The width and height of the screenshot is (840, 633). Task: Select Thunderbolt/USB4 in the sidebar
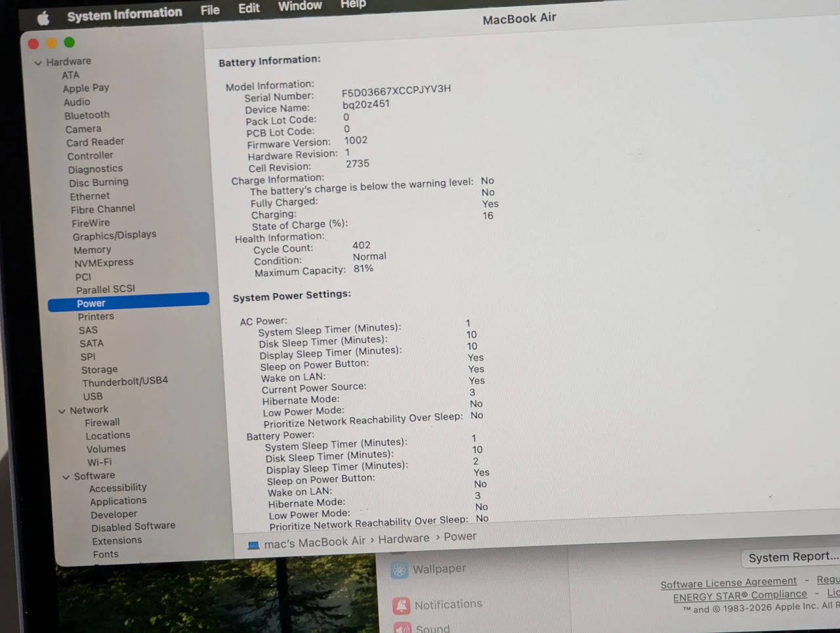tap(125, 382)
